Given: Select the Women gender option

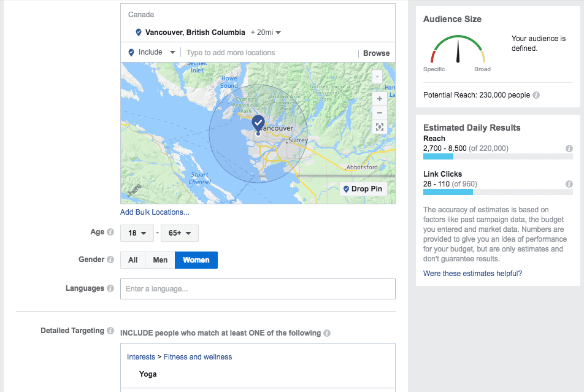Looking at the screenshot, I should click(196, 260).
